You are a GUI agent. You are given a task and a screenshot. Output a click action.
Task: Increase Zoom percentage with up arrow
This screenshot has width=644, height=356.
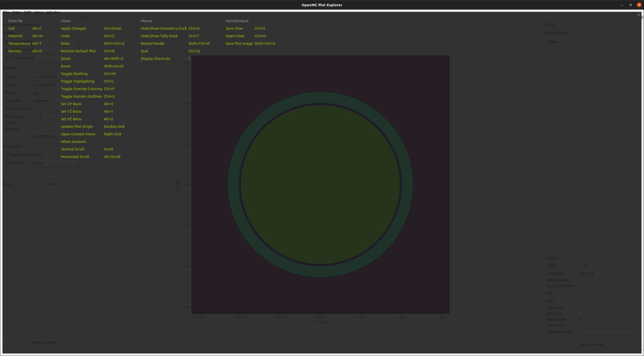(83, 183)
